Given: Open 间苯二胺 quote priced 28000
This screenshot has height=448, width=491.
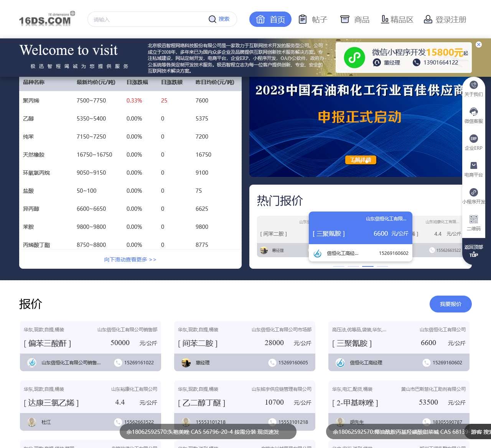Looking at the screenshot, I should (x=245, y=346).
